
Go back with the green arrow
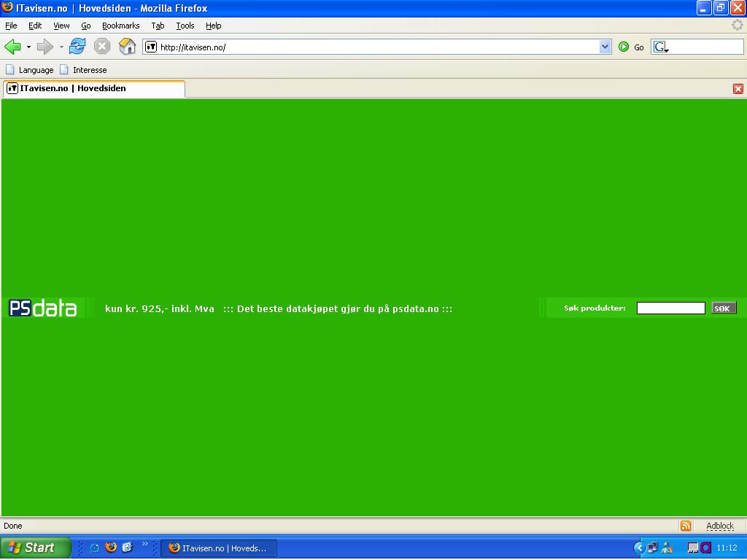point(13,47)
